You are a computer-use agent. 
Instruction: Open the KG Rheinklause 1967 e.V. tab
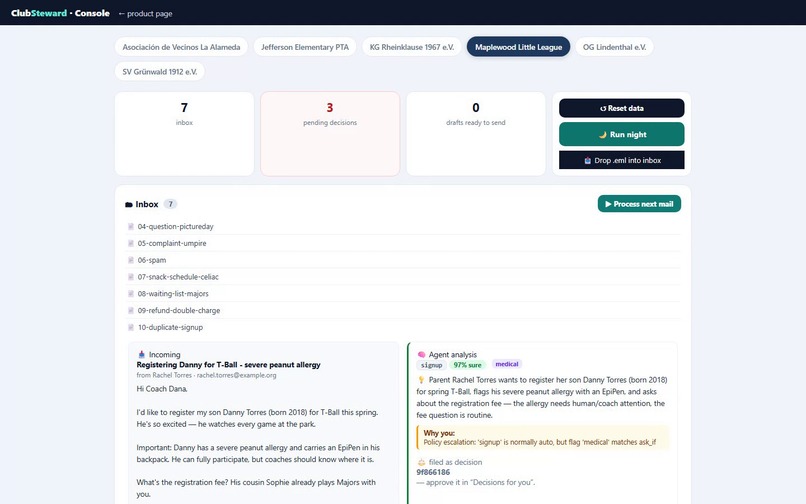[412, 47]
